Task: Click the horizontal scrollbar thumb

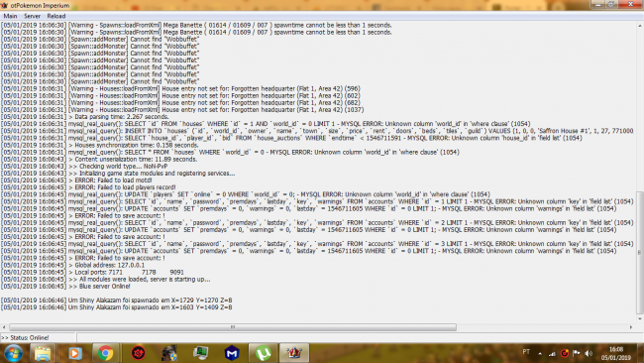Action: tap(233, 327)
